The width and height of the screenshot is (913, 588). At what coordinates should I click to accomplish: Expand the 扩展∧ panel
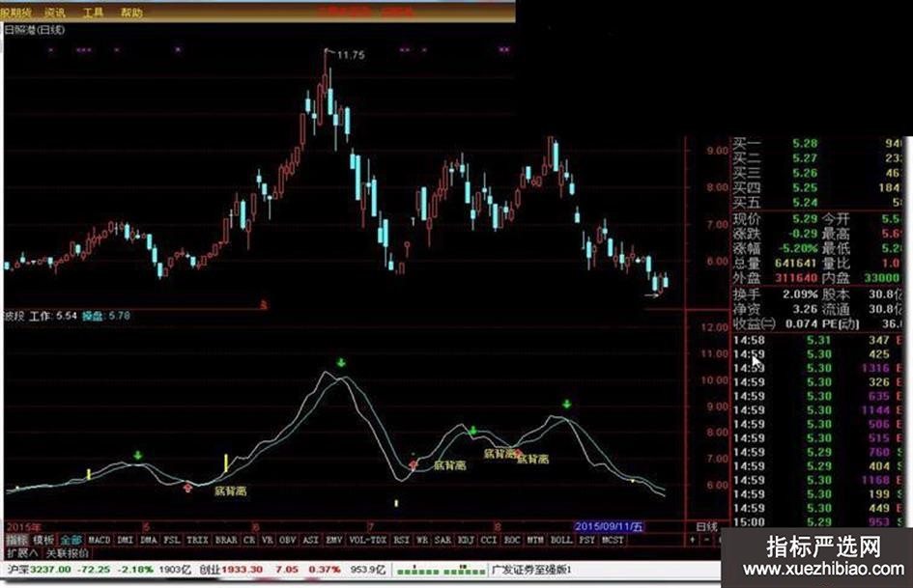pos(22,552)
